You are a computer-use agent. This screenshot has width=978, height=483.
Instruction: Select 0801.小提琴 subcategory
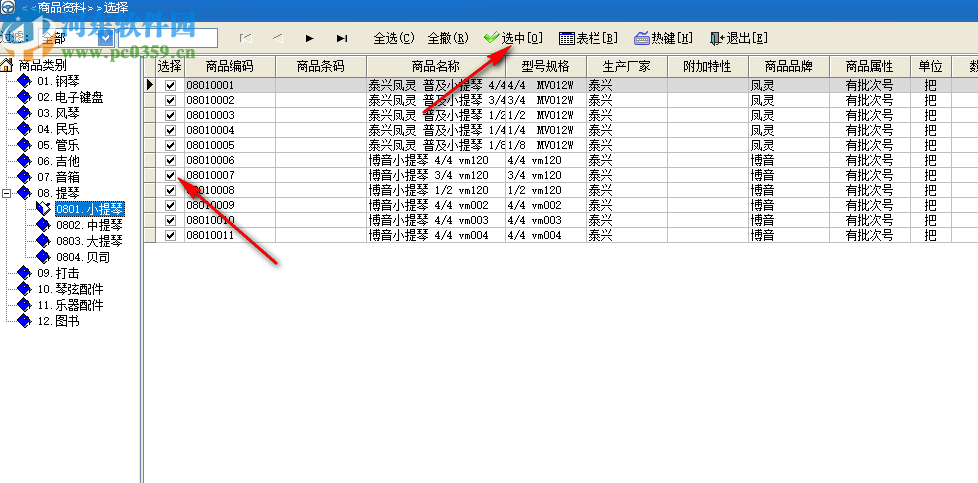point(89,209)
